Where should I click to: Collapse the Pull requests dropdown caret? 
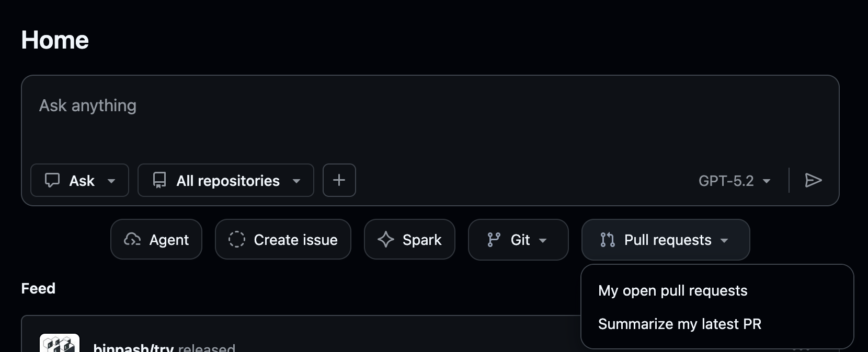tap(724, 241)
